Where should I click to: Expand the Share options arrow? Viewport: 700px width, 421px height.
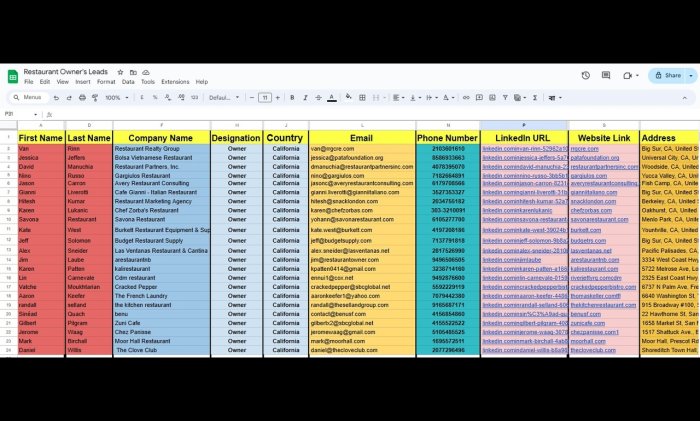[x=692, y=75]
